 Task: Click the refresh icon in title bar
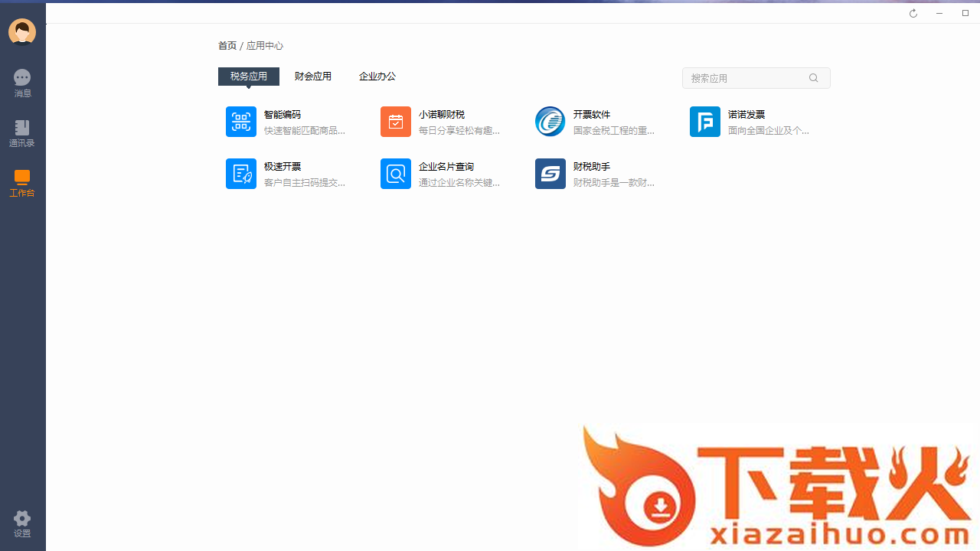(x=913, y=14)
